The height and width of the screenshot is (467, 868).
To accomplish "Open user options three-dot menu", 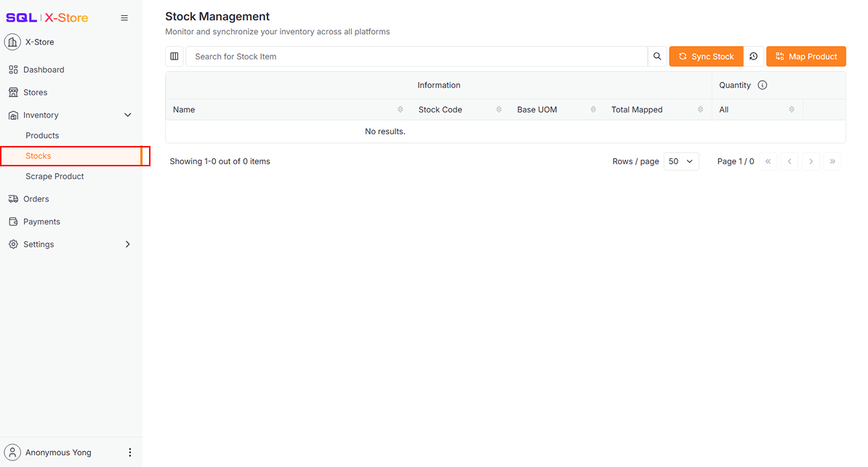I will [x=130, y=452].
